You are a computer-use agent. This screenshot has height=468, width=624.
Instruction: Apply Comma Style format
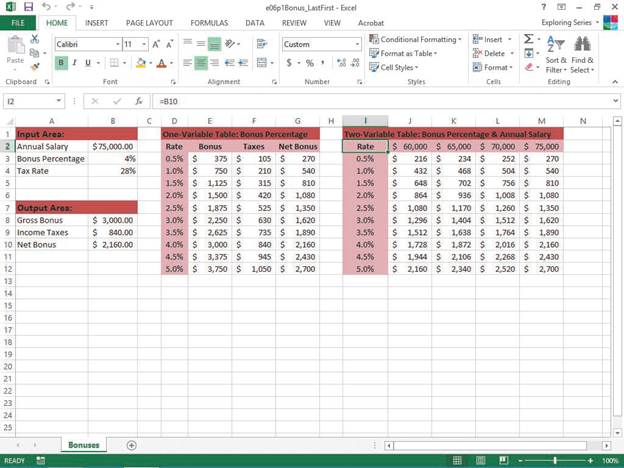[323, 62]
